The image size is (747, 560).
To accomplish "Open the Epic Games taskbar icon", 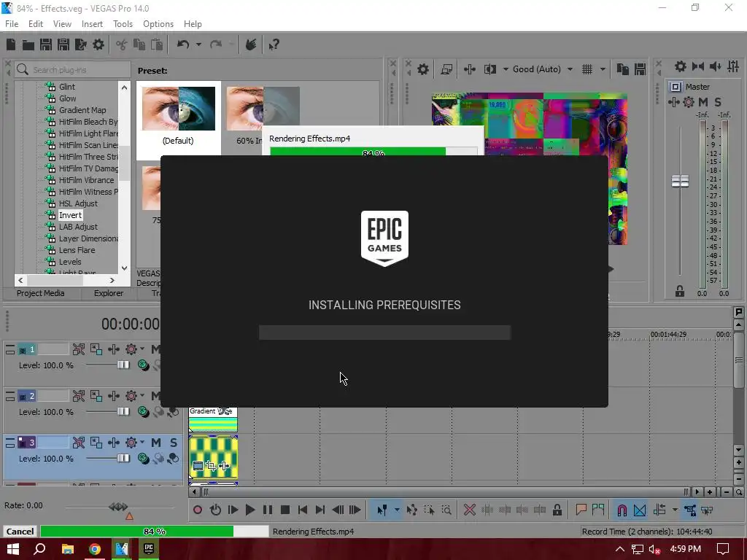I will 149,549.
